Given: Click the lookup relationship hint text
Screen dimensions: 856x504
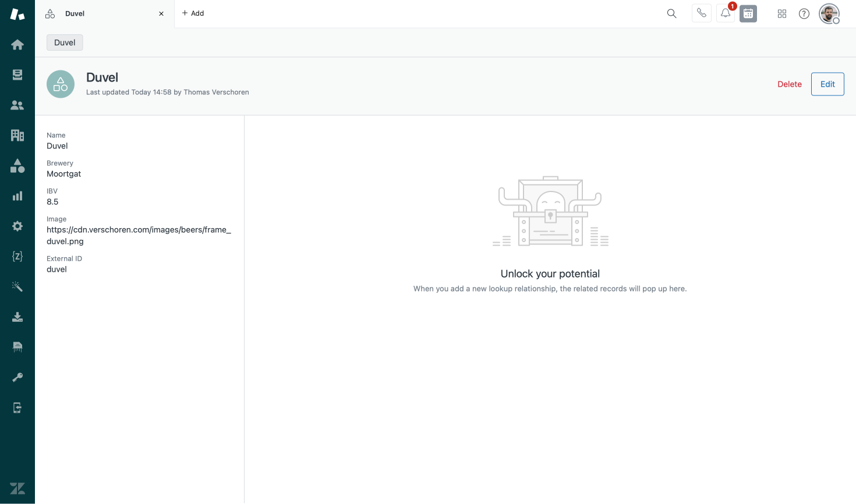Looking at the screenshot, I should 550,289.
